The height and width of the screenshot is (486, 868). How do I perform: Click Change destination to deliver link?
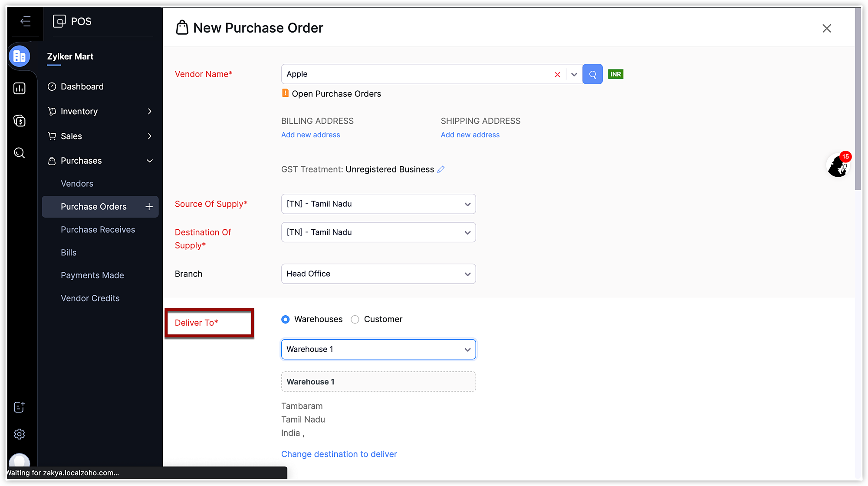pyautogui.click(x=339, y=454)
